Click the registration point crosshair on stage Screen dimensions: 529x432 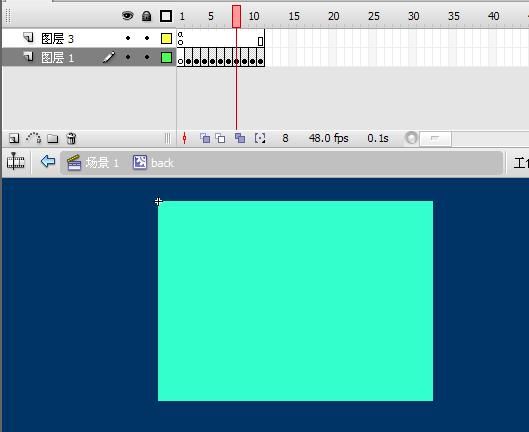point(158,201)
